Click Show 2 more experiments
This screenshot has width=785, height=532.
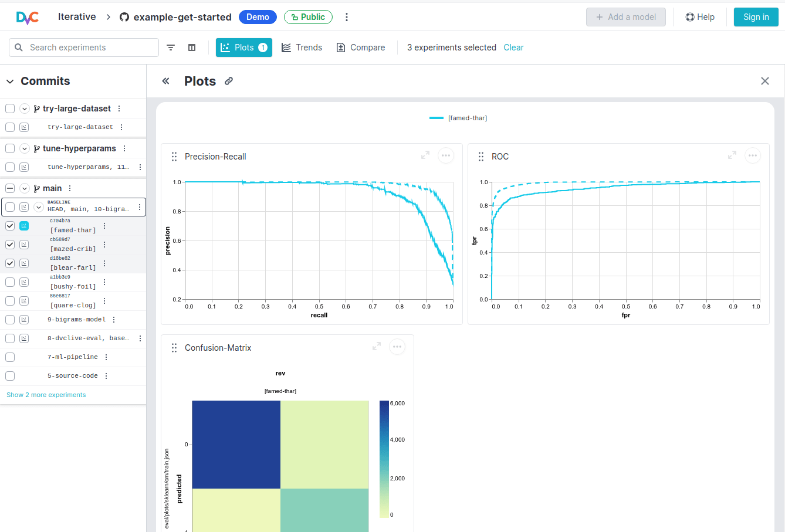click(x=46, y=395)
